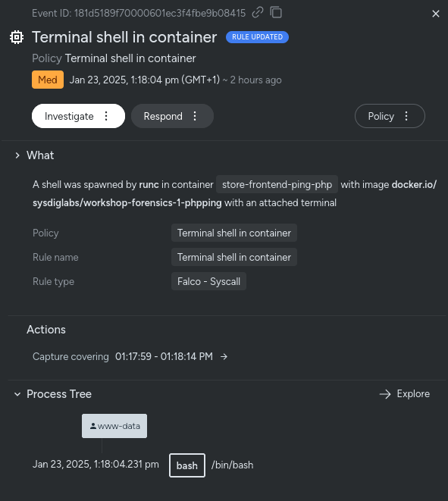The width and height of the screenshot is (448, 501).
Task: Copy event link using chain icon
Action: tap(258, 13)
